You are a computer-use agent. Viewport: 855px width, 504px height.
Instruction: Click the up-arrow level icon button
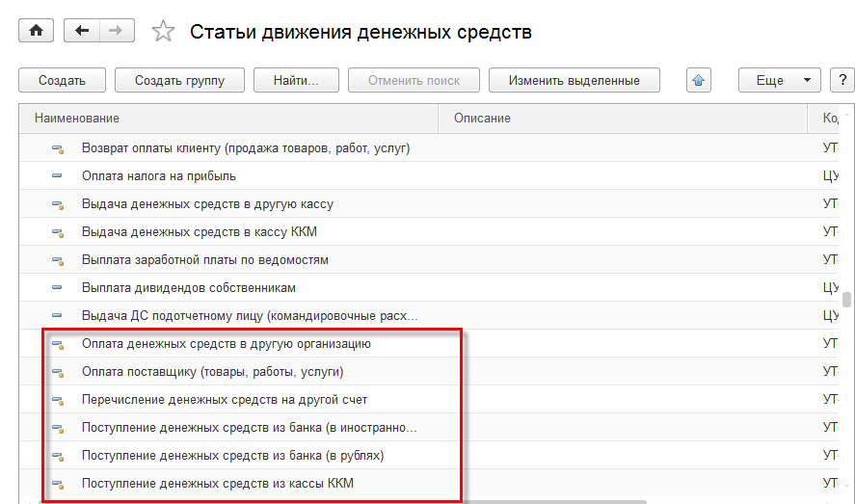coord(699,80)
